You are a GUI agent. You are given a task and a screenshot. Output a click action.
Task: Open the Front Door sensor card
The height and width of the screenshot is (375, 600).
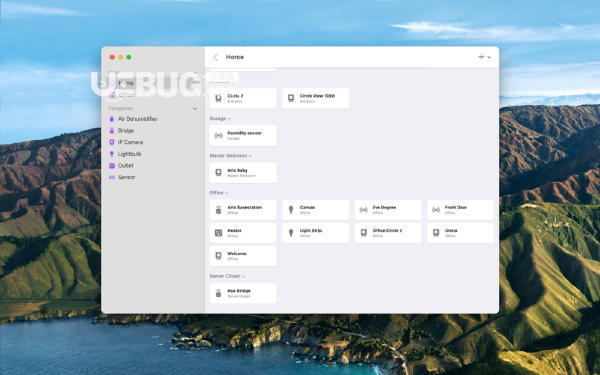coord(460,210)
